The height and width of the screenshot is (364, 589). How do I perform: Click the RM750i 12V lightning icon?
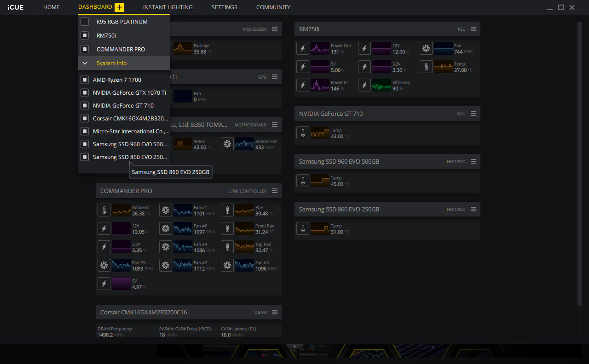(x=364, y=48)
